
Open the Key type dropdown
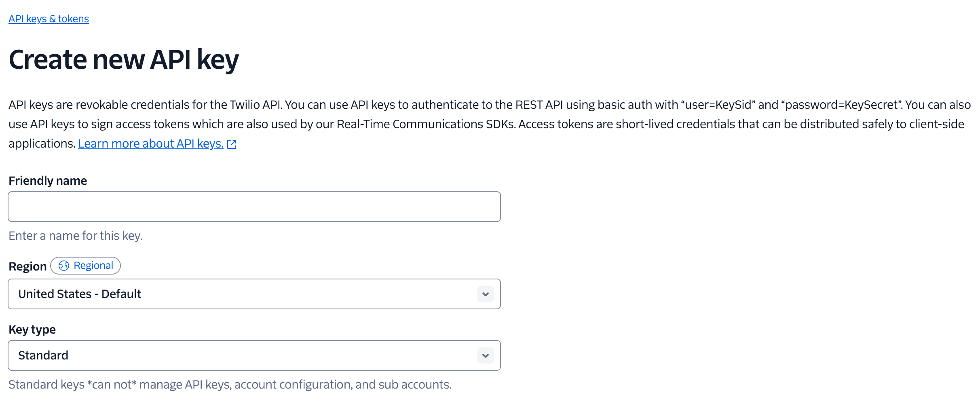tap(254, 355)
